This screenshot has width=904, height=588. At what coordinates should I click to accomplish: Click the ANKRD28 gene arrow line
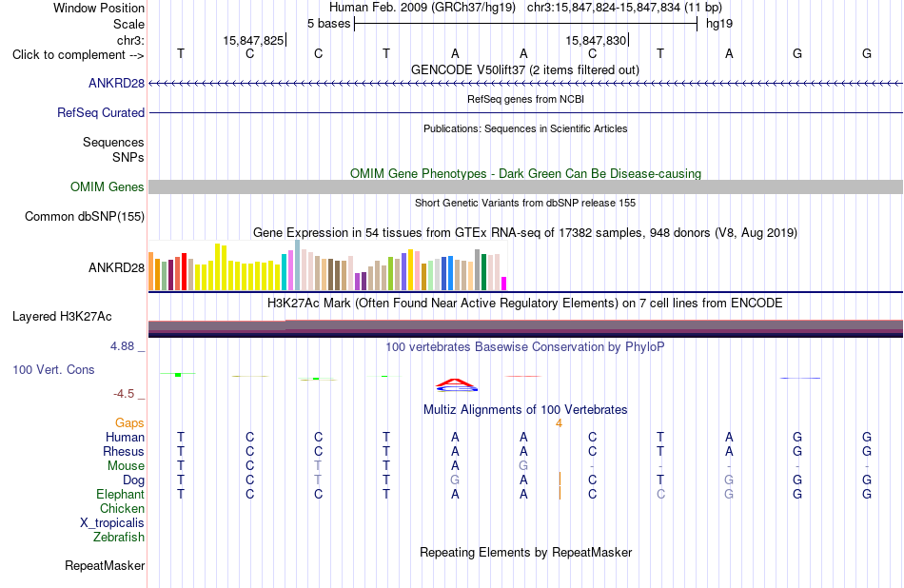(525, 83)
